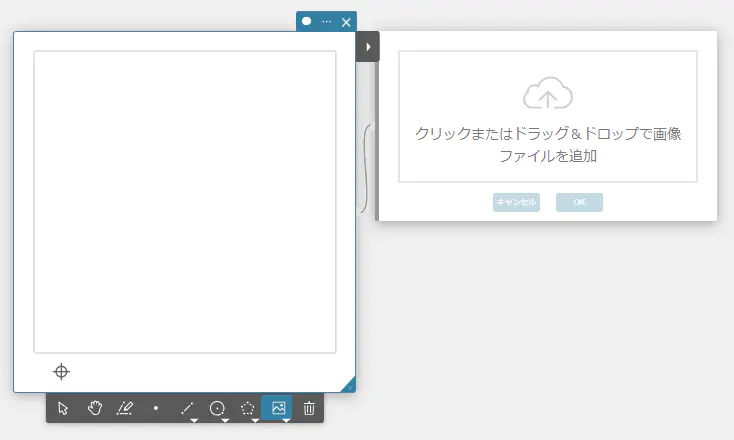Click the speech bubble comment icon
The height and width of the screenshot is (440, 734).
tap(307, 22)
